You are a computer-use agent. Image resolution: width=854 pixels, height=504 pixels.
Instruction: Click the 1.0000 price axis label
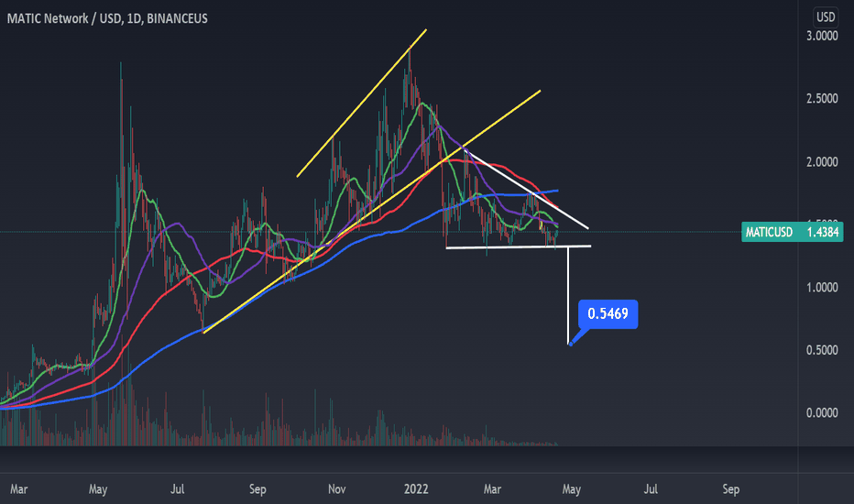(x=822, y=287)
